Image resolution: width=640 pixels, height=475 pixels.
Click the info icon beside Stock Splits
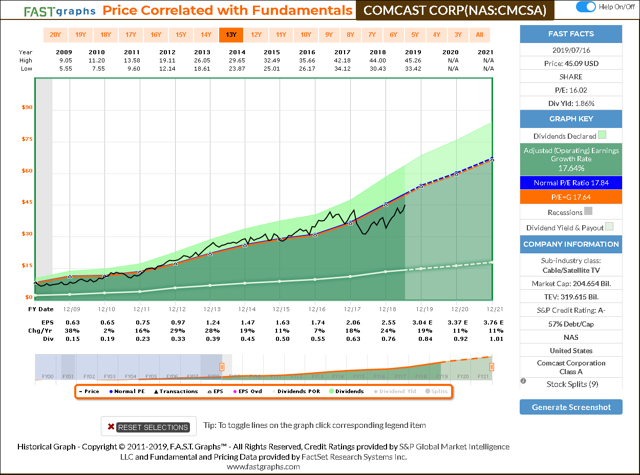[523, 381]
